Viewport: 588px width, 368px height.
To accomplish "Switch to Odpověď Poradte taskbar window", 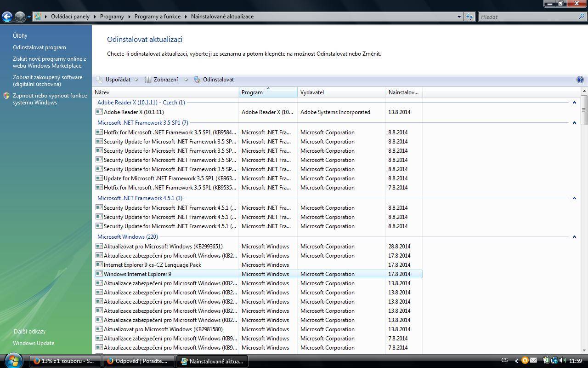I will [138, 361].
